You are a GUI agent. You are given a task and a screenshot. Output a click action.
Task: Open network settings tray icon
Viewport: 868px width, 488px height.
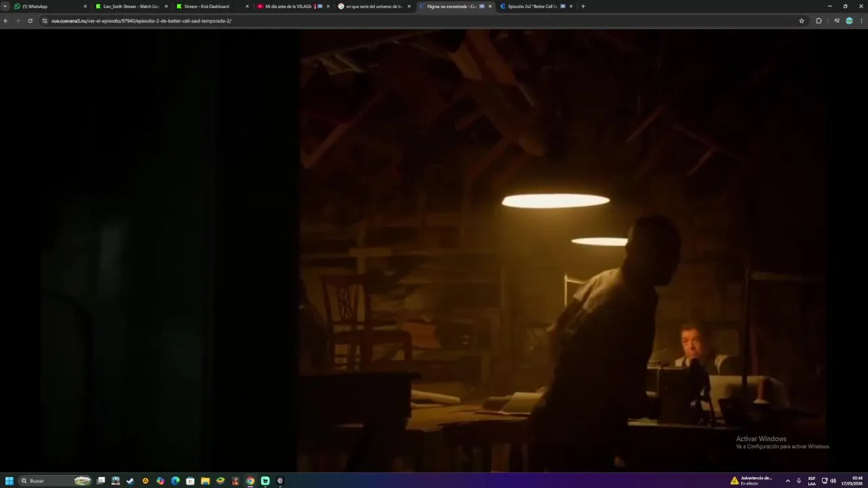coord(825,481)
